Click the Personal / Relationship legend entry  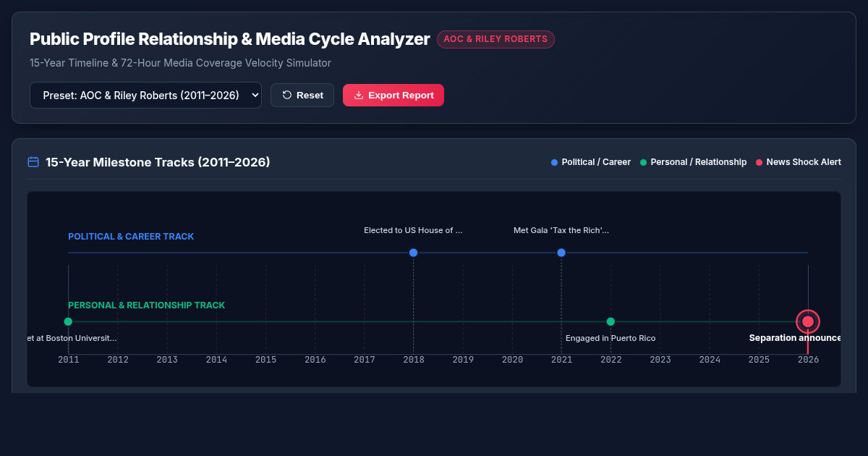[693, 162]
